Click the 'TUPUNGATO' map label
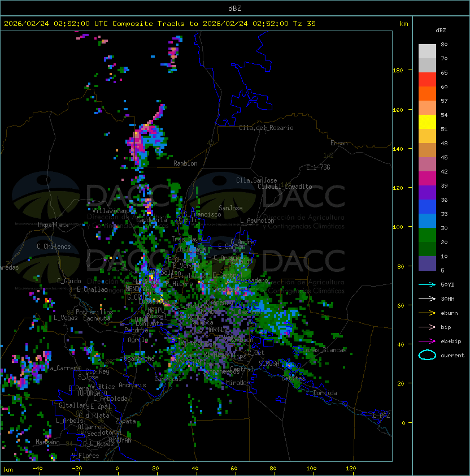Viewport: 470px width, 476px height. point(92,393)
